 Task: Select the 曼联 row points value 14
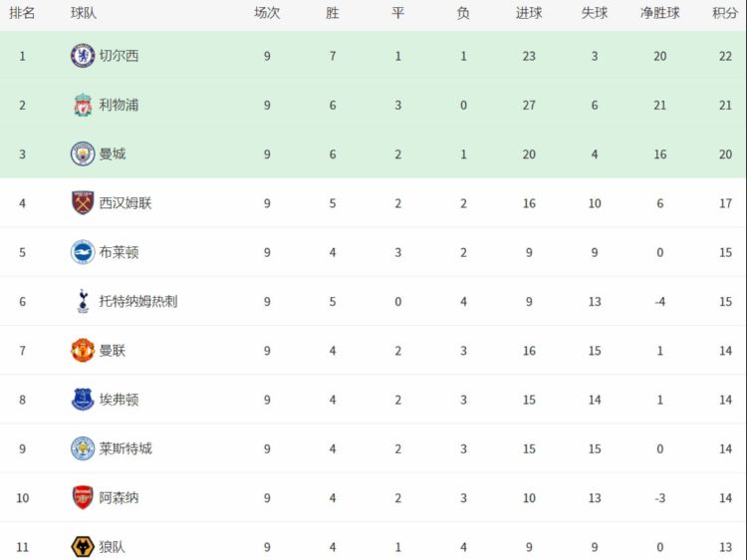point(725,351)
